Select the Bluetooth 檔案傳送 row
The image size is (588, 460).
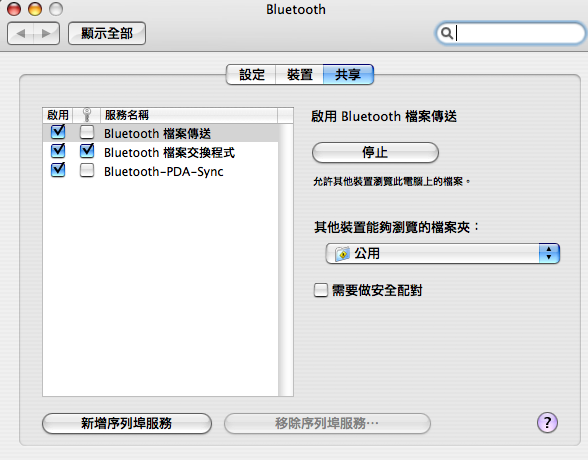(160, 133)
